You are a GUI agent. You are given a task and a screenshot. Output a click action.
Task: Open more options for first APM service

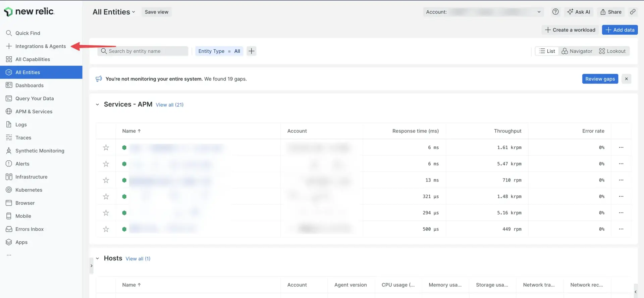click(x=621, y=147)
